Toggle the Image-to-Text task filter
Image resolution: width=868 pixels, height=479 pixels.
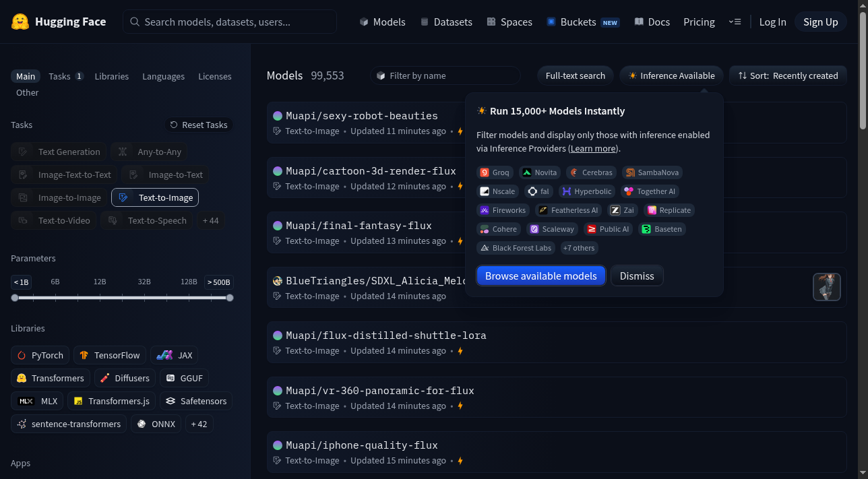coord(166,174)
